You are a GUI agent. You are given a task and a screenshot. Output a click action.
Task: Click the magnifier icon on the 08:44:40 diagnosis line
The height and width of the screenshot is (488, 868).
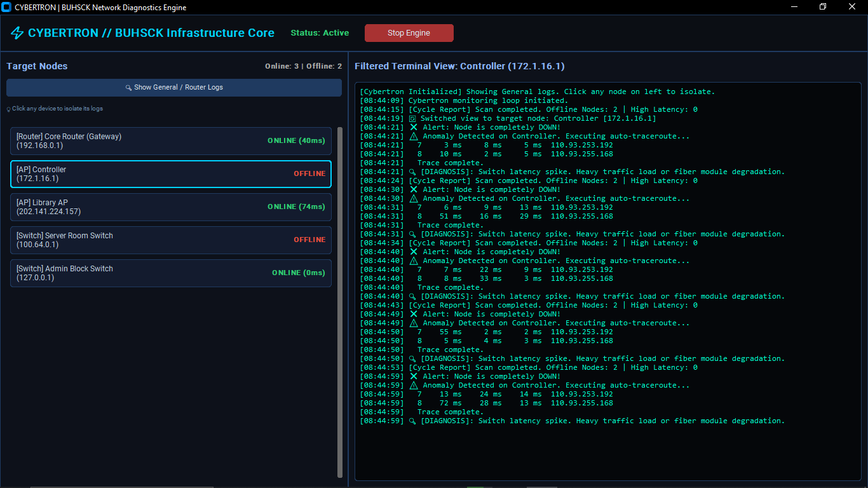pyautogui.click(x=412, y=297)
